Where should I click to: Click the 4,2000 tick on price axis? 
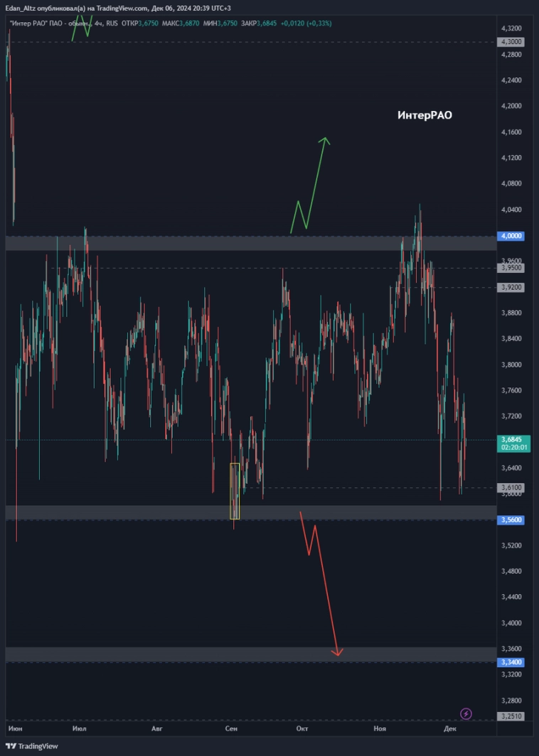tap(511, 106)
